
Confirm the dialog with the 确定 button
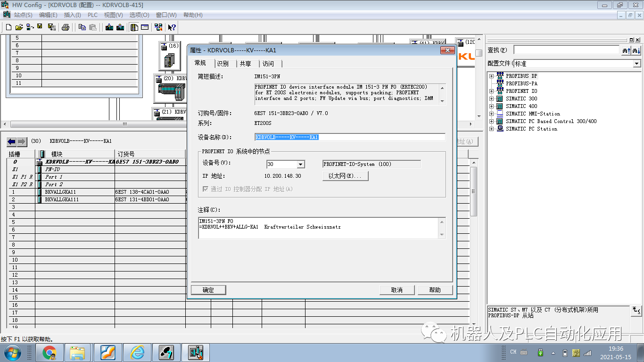point(208,290)
